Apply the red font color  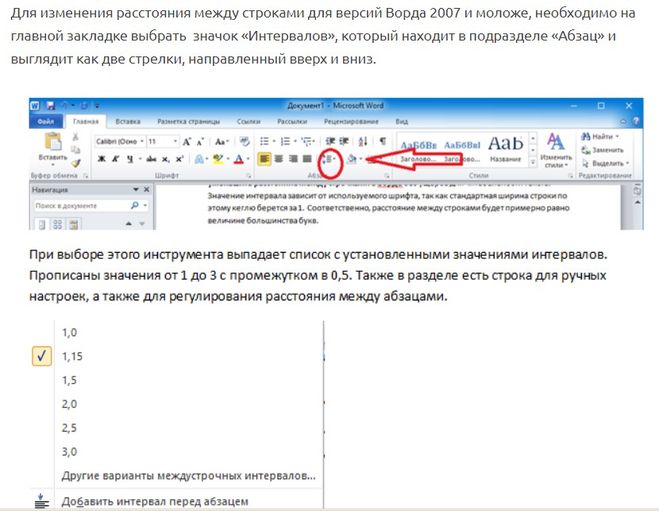tap(239, 159)
